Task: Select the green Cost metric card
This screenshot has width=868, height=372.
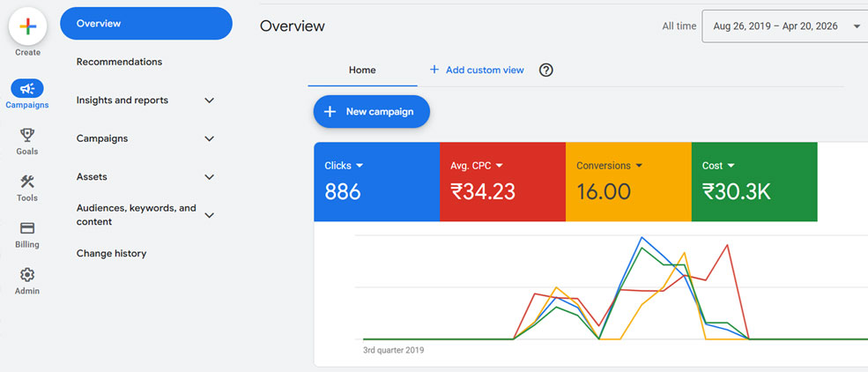Action: (753, 182)
